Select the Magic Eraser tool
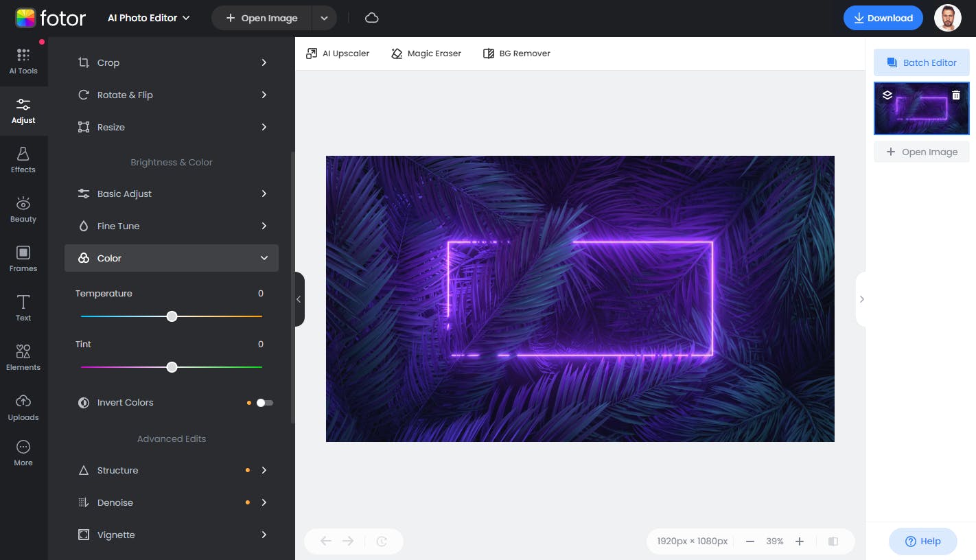976x560 pixels. point(426,54)
